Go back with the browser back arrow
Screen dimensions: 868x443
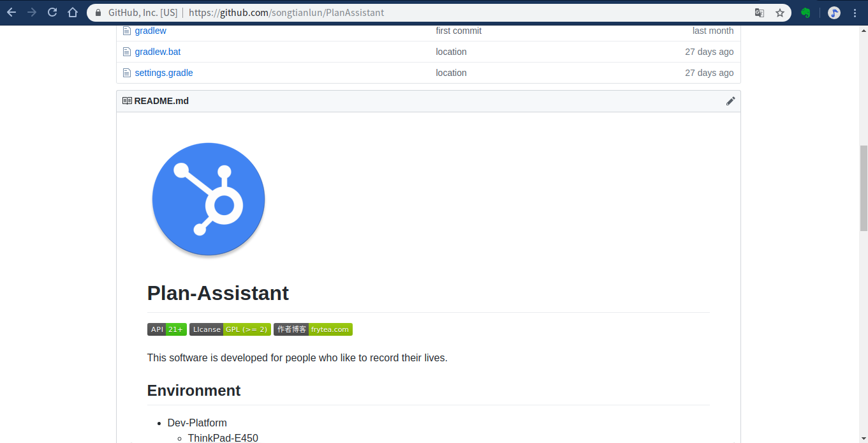point(11,12)
